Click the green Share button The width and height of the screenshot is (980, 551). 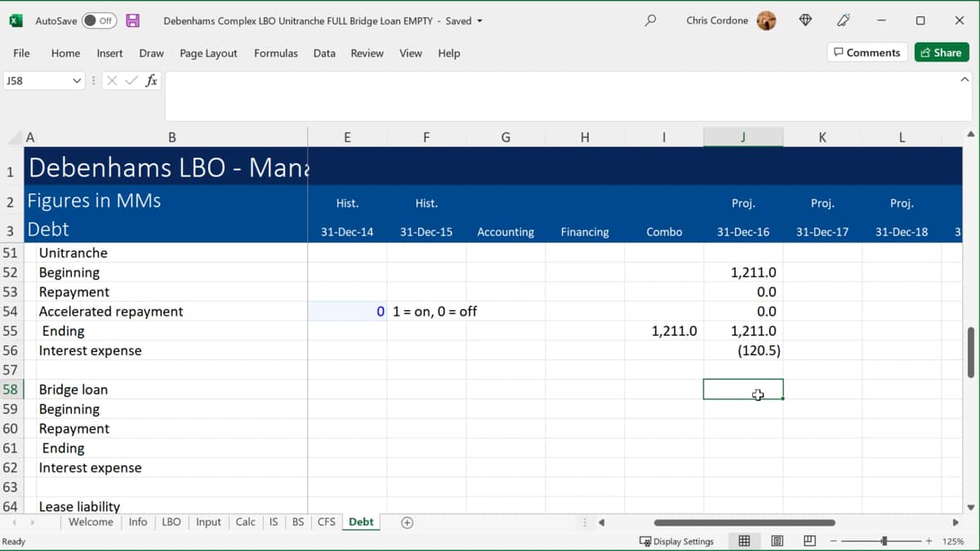tap(941, 52)
